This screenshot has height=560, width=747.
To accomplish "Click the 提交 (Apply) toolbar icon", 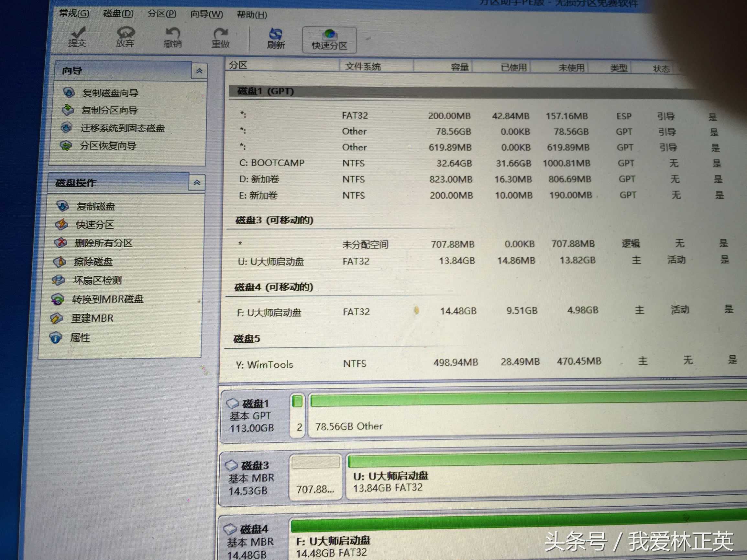I will click(77, 37).
